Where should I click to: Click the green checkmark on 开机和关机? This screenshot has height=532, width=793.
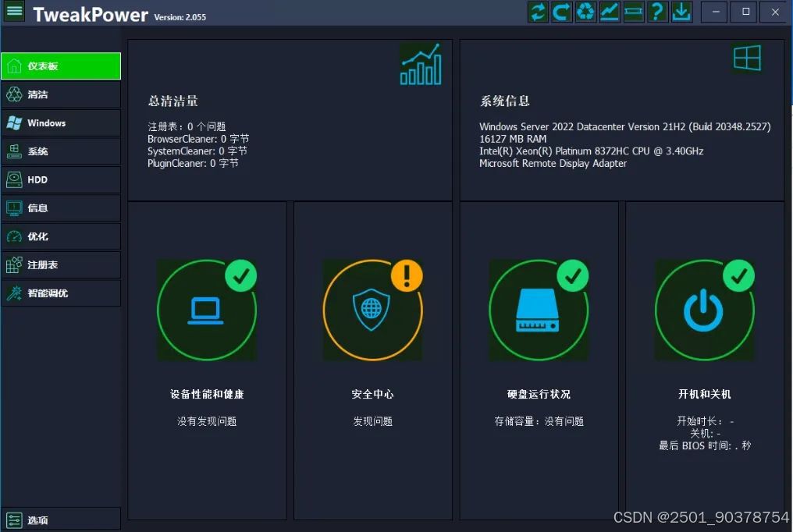739,275
